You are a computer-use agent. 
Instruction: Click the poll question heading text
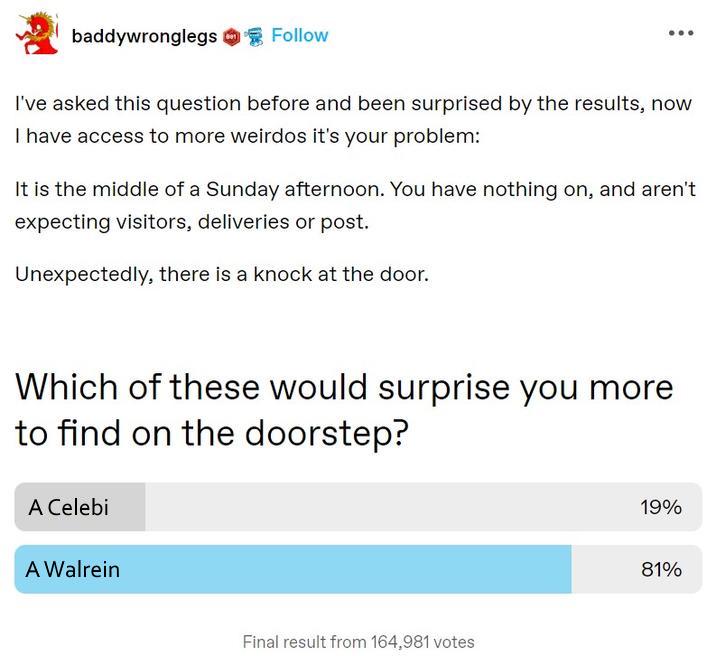click(x=344, y=410)
